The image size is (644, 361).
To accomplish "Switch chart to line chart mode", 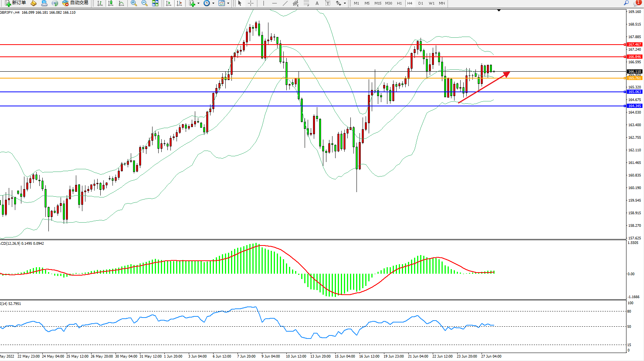I will (x=121, y=3).
